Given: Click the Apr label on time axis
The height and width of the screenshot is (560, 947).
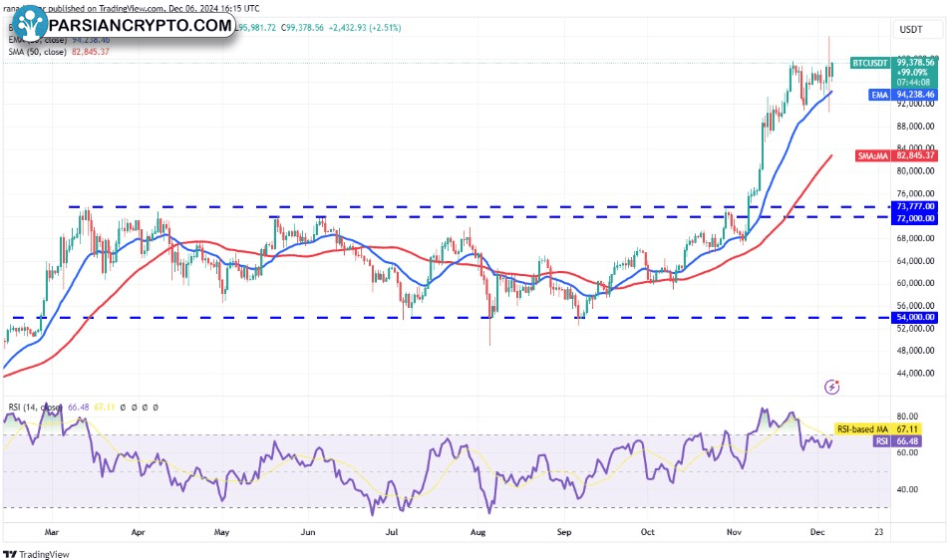Looking at the screenshot, I should 139,532.
